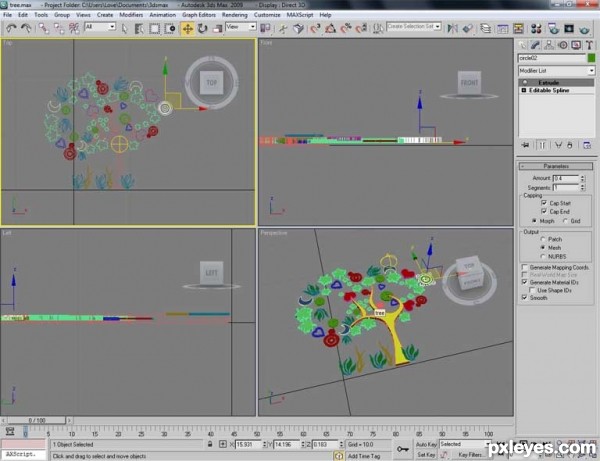600x461 pixels.
Task: Activate the Select and Link tool
Action: [x=43, y=28]
